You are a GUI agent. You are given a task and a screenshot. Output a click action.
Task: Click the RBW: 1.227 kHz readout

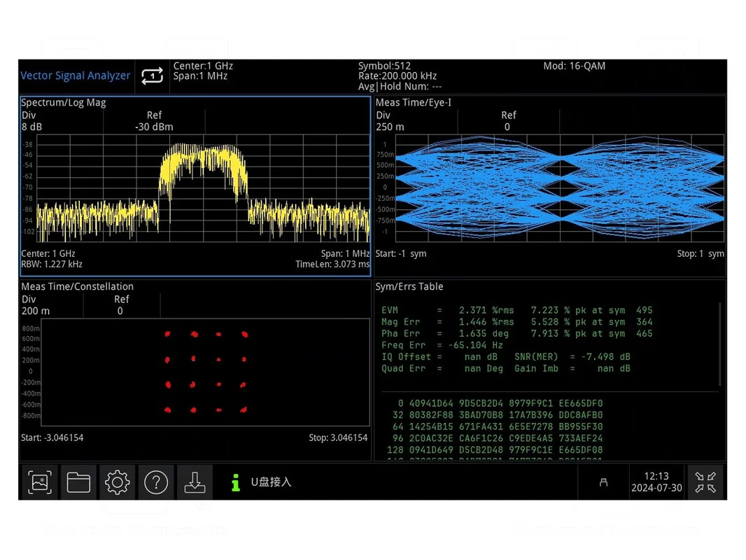point(51,264)
